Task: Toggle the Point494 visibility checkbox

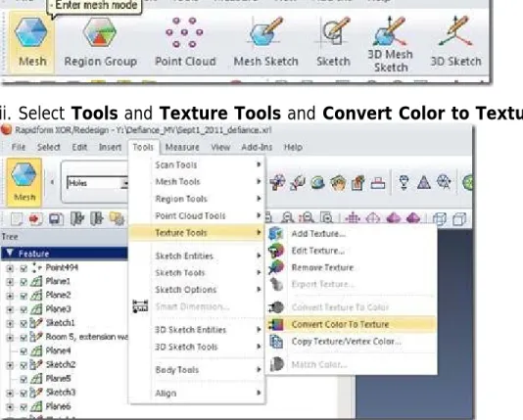Action: click(x=23, y=267)
